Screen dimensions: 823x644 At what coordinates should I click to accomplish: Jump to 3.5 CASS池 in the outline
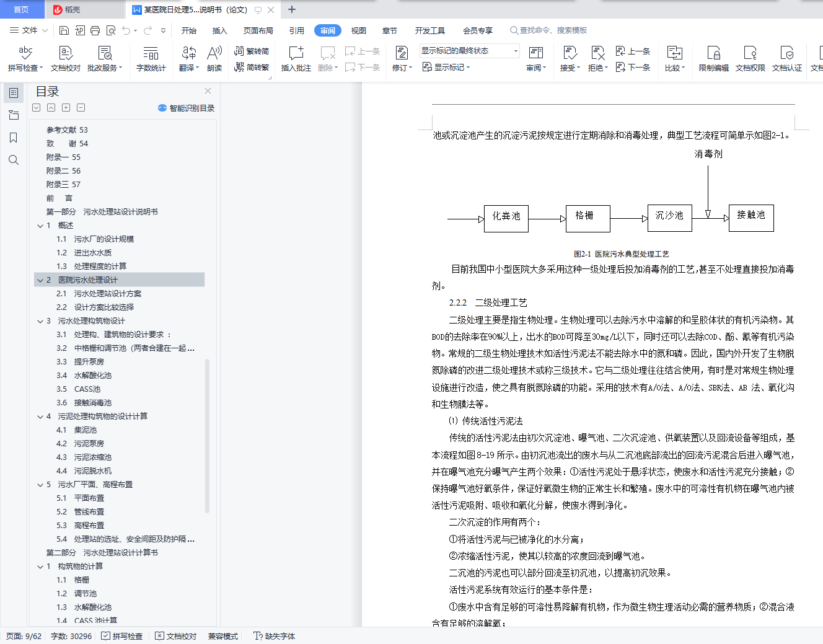(x=78, y=389)
